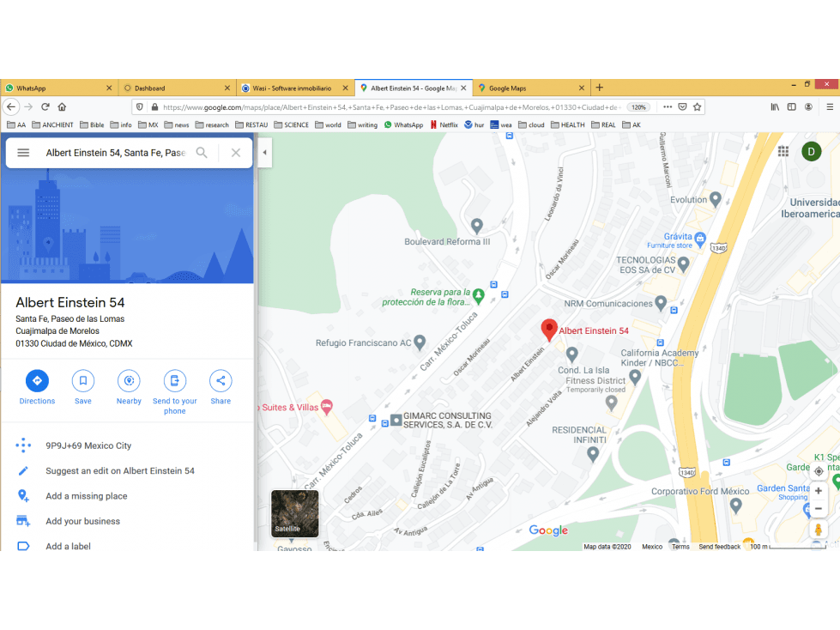Go back in browser history
840x630 pixels.
pyautogui.click(x=11, y=106)
